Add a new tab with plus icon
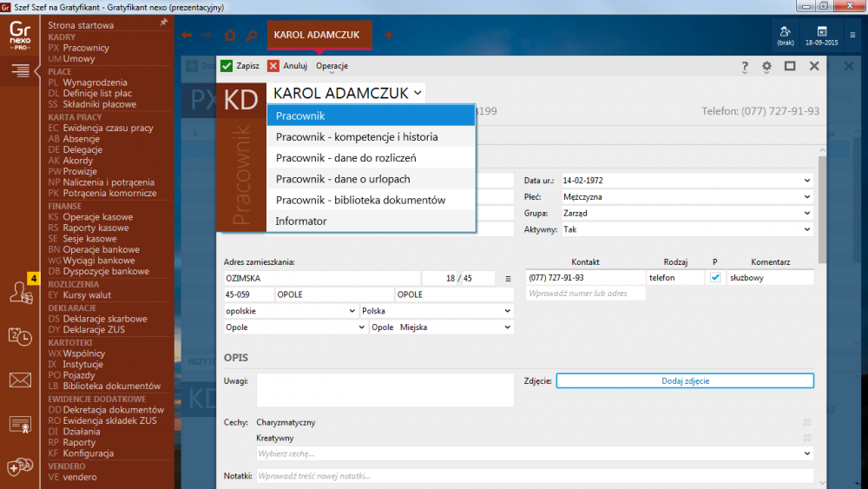 [389, 36]
